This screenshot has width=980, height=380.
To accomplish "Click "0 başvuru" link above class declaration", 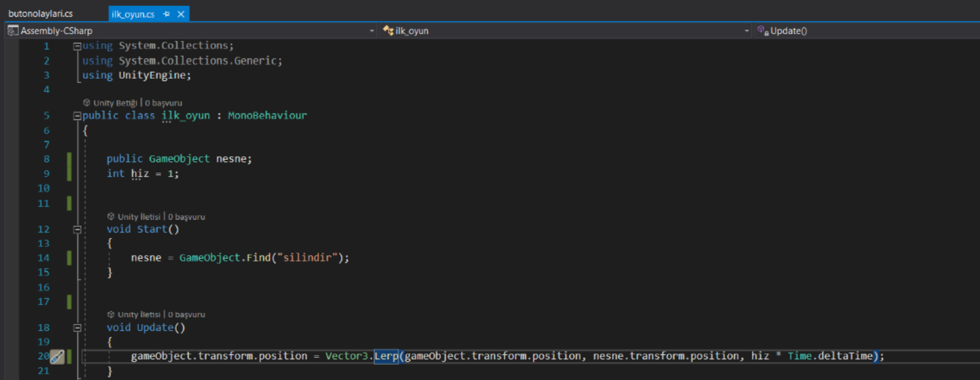I will [x=163, y=103].
